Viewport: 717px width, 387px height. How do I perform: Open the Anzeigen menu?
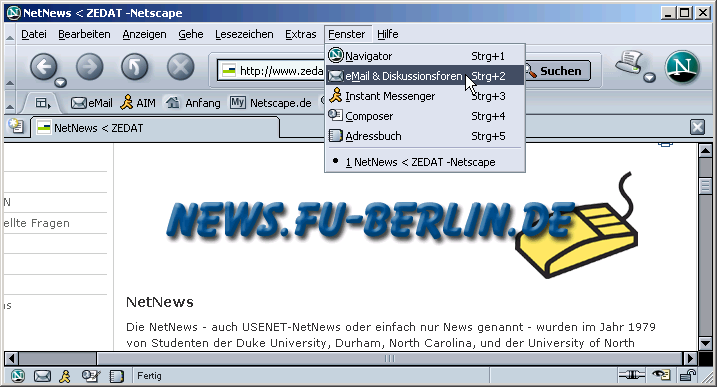[x=144, y=34]
